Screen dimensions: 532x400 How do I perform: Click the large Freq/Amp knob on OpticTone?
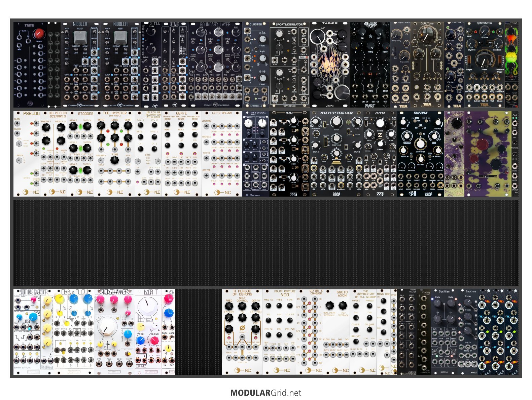click(x=427, y=35)
